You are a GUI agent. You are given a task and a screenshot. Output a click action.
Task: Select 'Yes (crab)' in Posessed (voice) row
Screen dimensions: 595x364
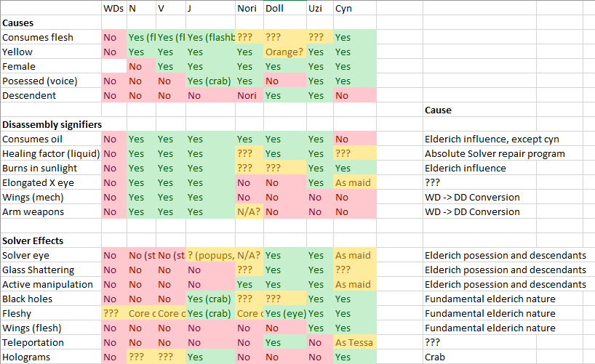[211, 81]
